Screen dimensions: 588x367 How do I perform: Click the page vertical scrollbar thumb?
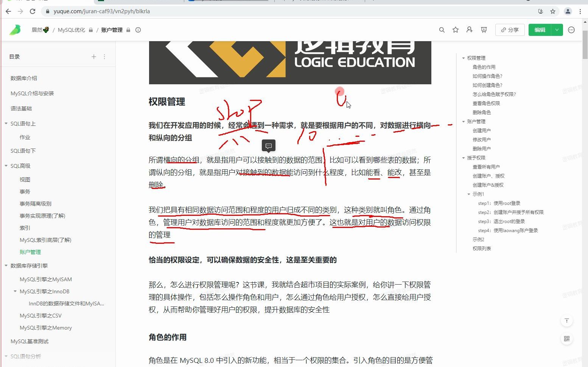coord(585,45)
